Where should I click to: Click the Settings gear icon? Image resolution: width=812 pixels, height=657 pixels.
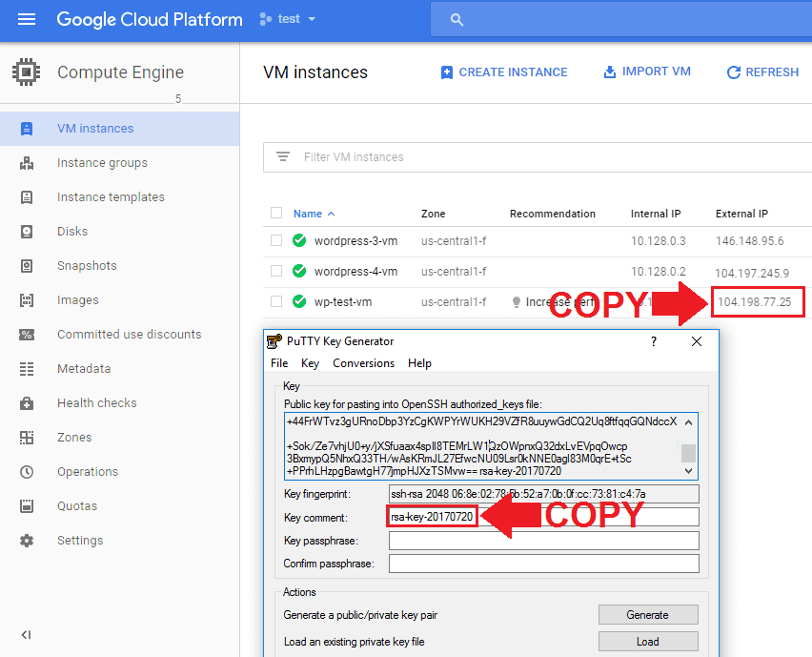click(x=27, y=541)
